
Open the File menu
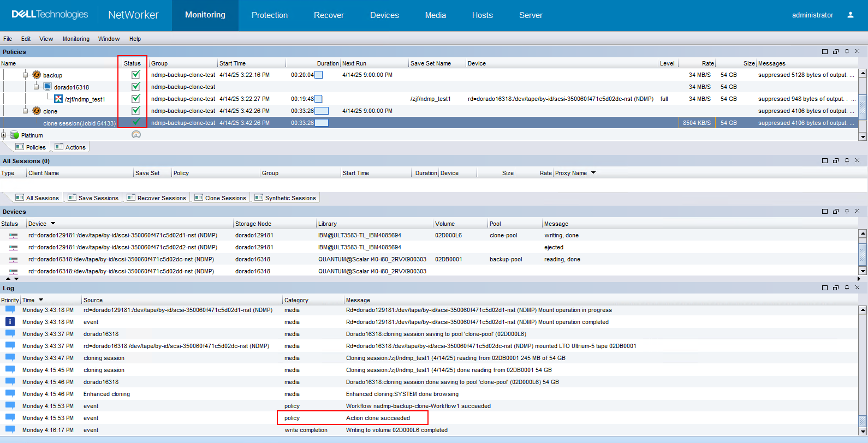(8, 39)
